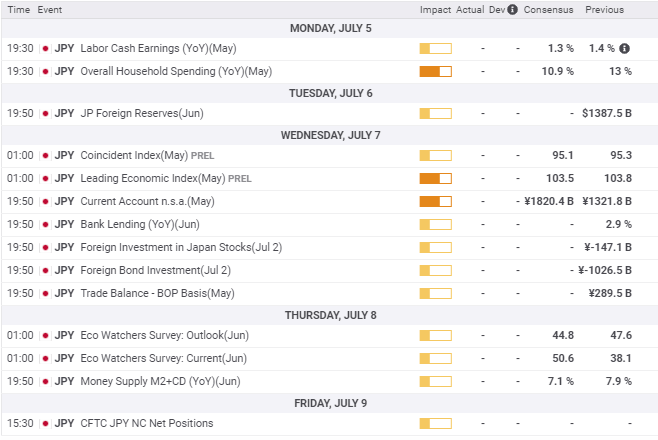Click the info icon beside Dev header
Screen dimensions: 658x440
513,10
